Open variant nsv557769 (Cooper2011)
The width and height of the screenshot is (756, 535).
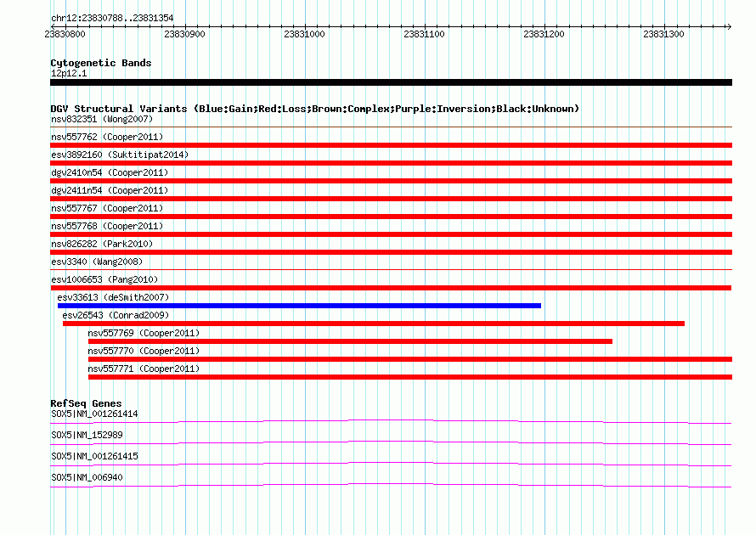[144, 333]
